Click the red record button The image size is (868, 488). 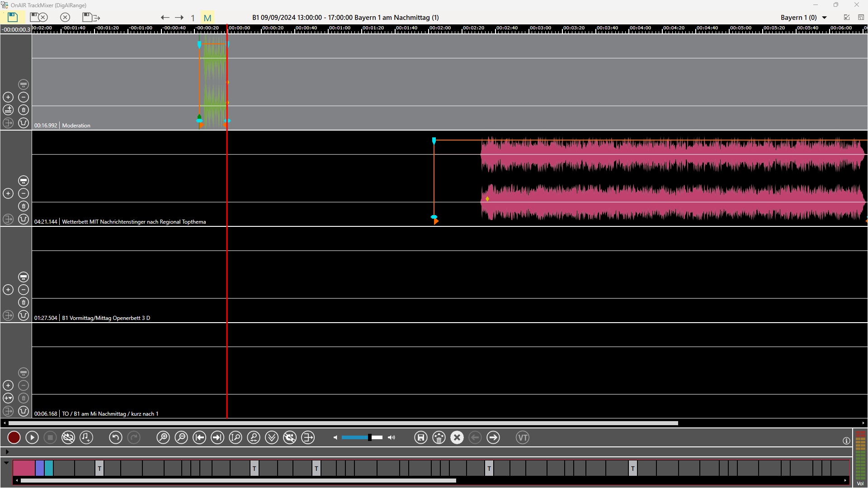tap(14, 437)
